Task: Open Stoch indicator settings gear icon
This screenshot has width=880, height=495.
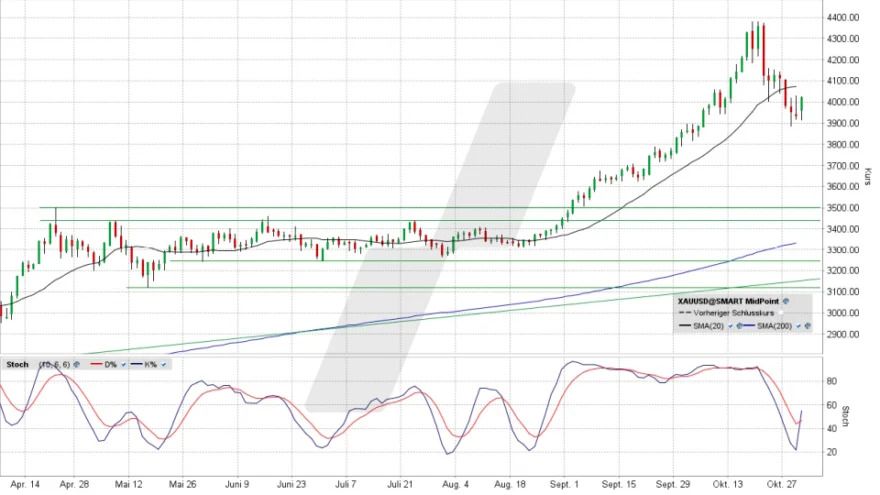Action: (76, 364)
